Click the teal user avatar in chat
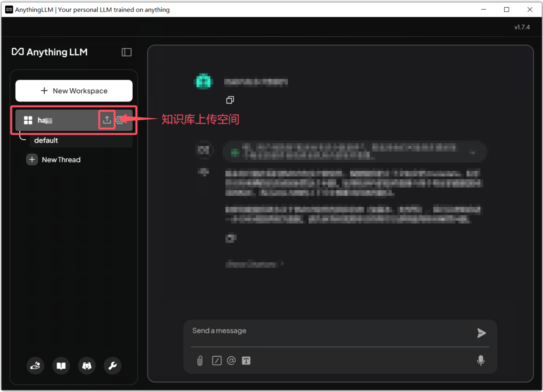 [203, 82]
